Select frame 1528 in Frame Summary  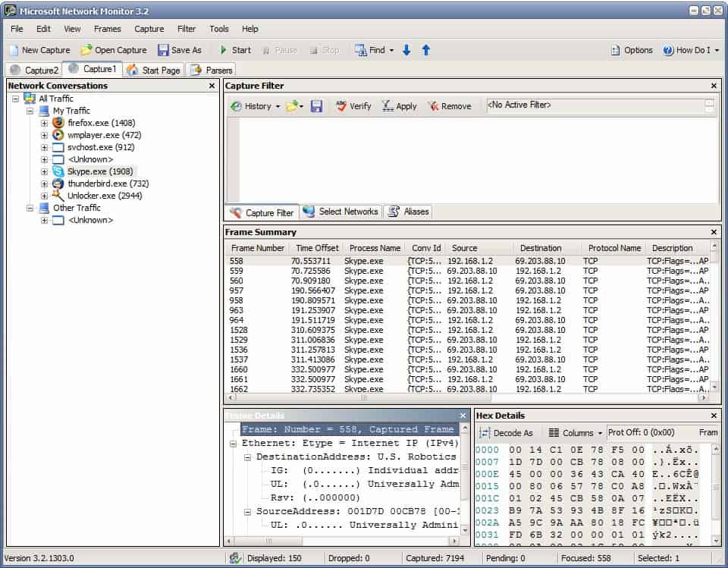point(468,330)
